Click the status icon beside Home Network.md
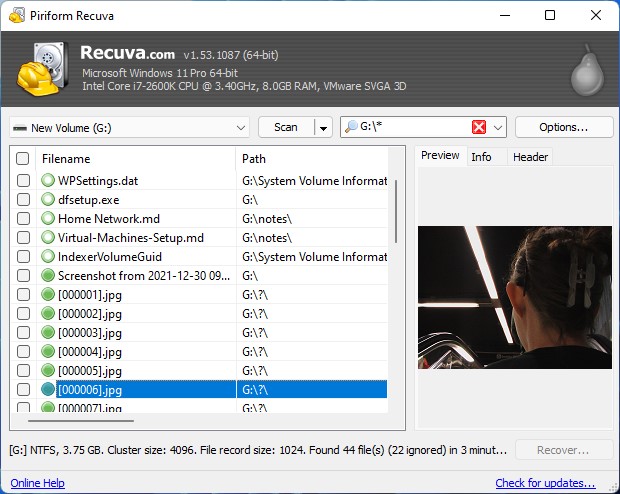This screenshot has width=620, height=494. (x=48, y=219)
